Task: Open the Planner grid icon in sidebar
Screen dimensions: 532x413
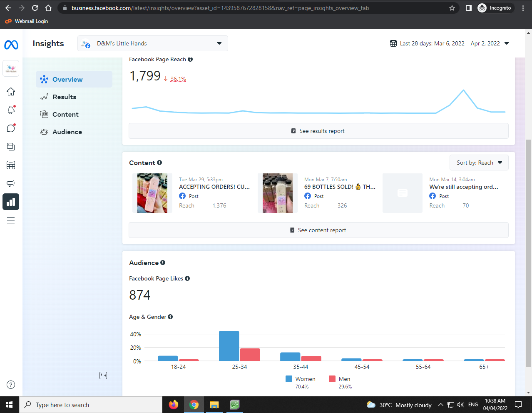Action: [11, 165]
